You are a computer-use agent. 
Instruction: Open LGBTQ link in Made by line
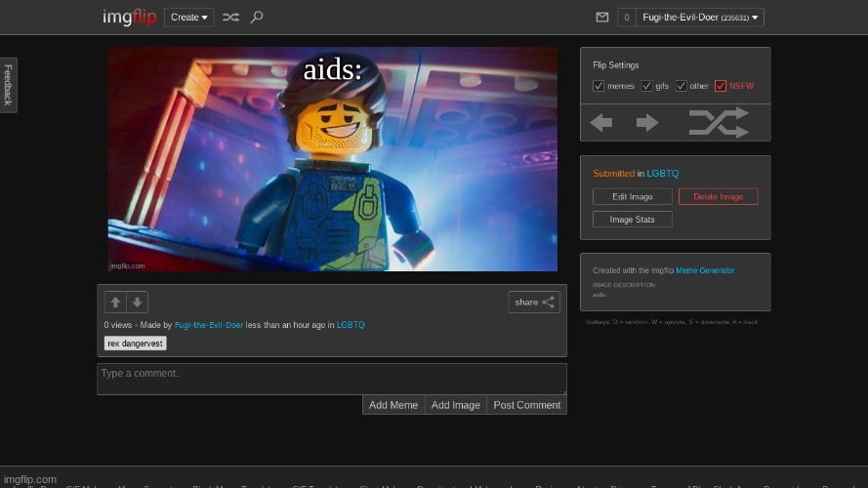tap(351, 325)
